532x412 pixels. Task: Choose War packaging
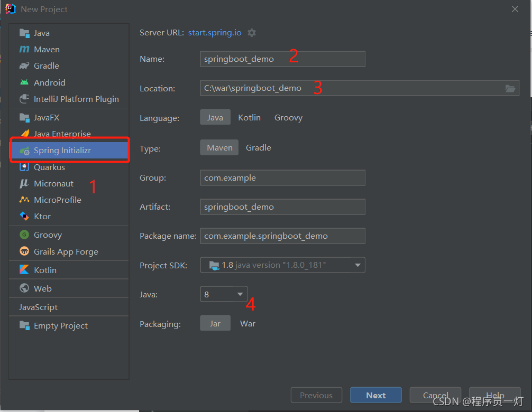click(247, 324)
